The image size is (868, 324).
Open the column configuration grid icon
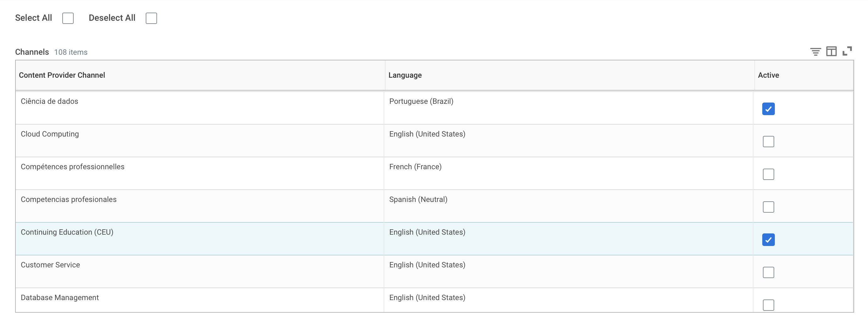click(831, 52)
